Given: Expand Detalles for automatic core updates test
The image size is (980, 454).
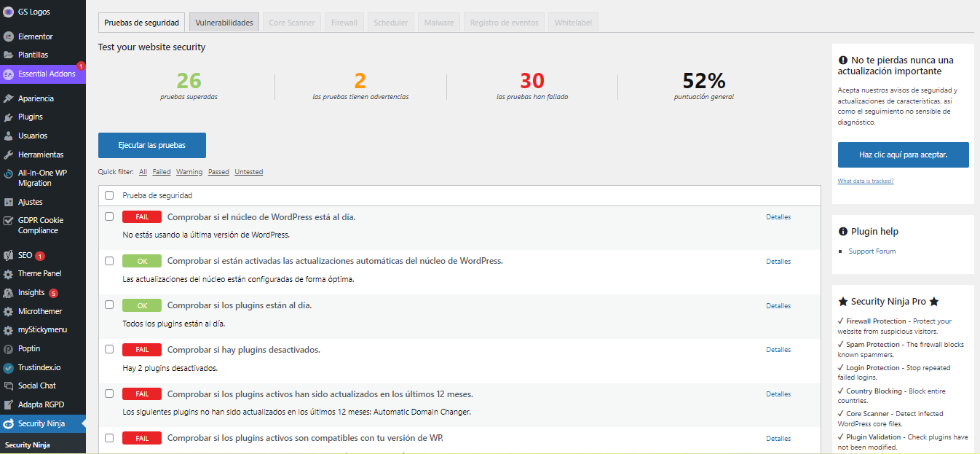Looking at the screenshot, I should point(778,261).
